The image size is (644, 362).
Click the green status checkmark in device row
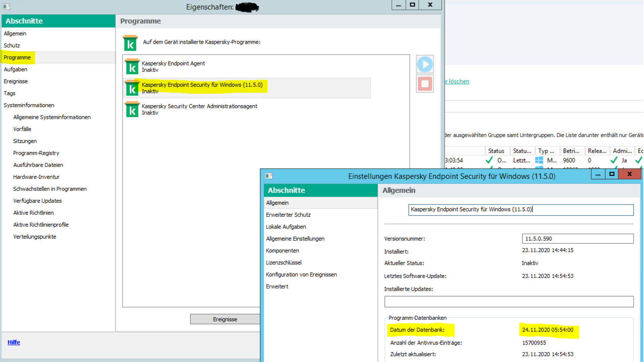tap(489, 160)
